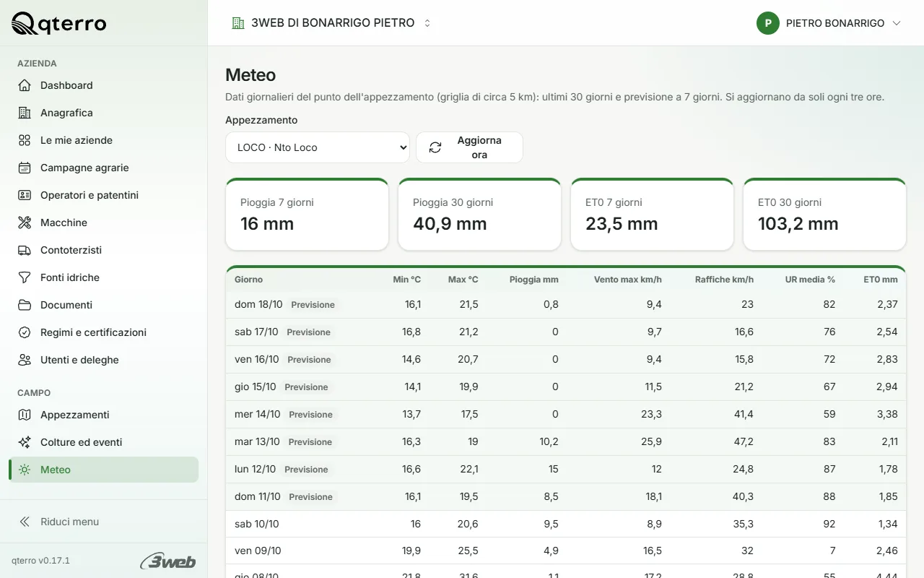This screenshot has height=578, width=924.
Task: Click the Contoterzisti truck icon
Action: coord(25,250)
